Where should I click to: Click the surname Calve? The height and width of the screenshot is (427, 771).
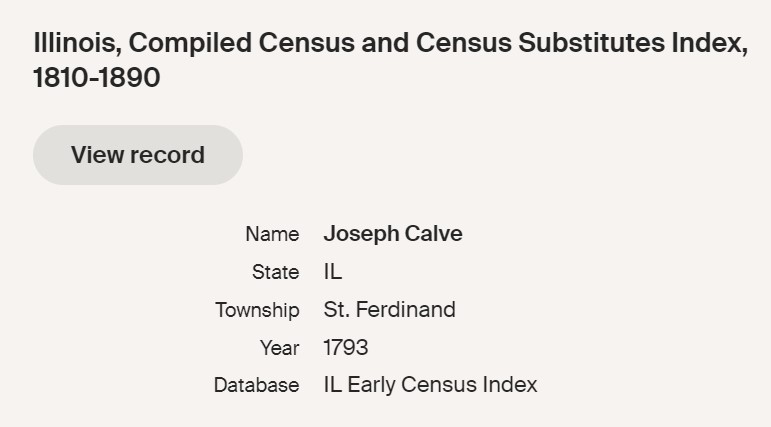tap(433, 234)
